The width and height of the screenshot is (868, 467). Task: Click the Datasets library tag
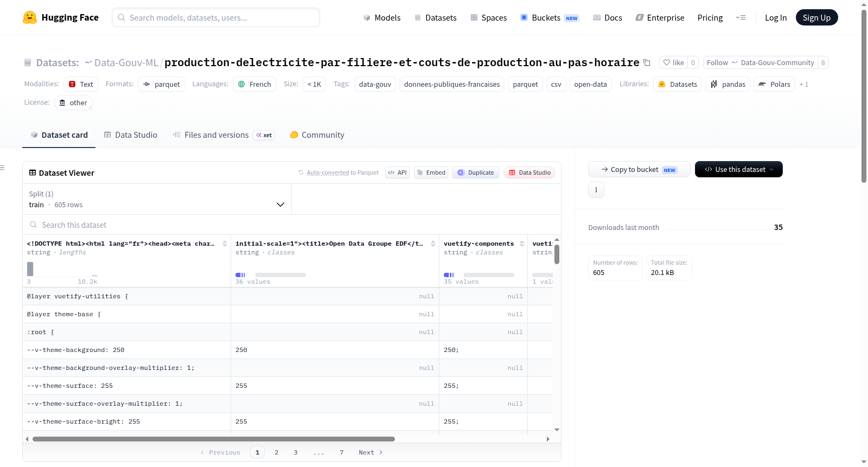click(x=678, y=84)
